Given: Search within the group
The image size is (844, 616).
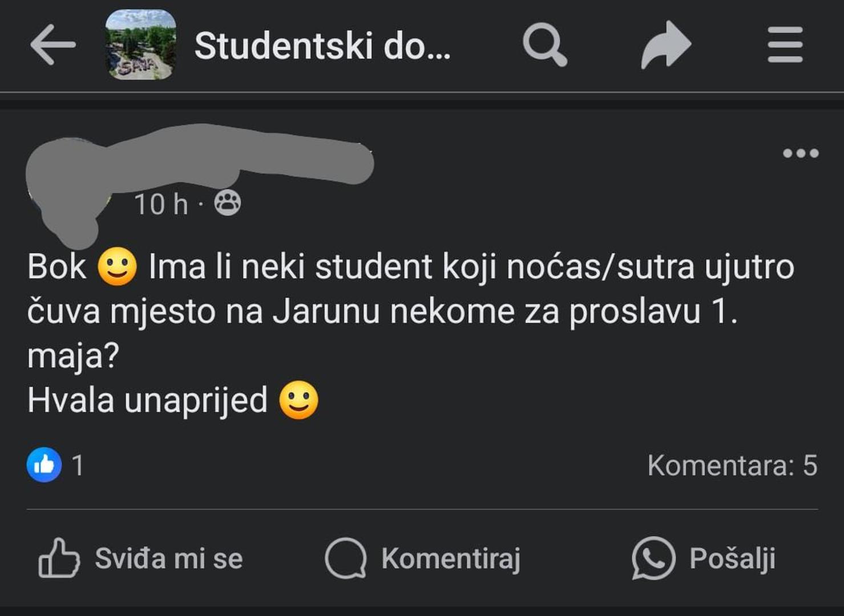Looking at the screenshot, I should [544, 44].
